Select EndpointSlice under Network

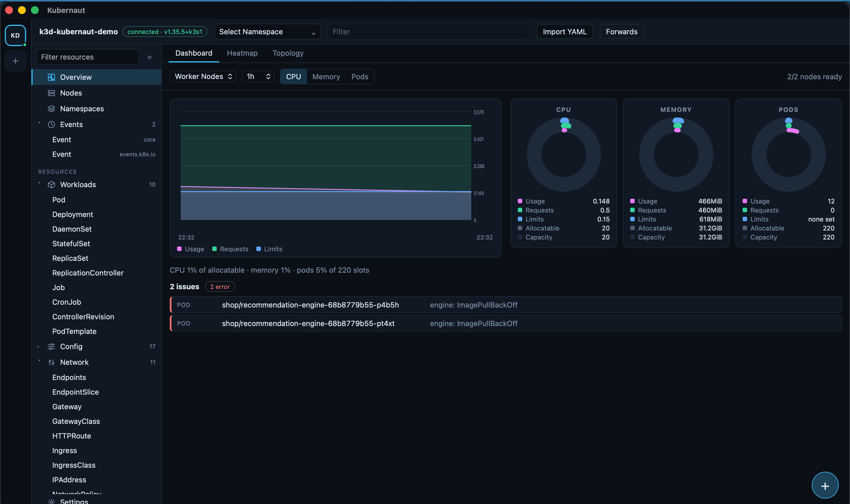(x=97, y=392)
